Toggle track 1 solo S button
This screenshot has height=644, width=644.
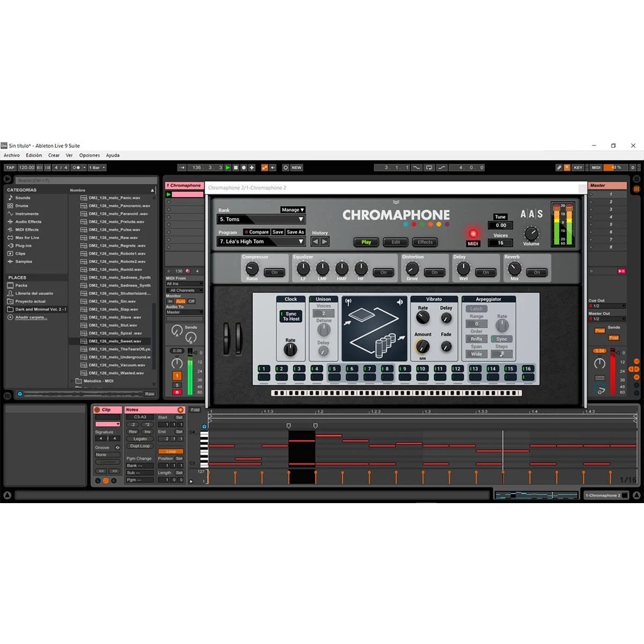tap(177, 386)
